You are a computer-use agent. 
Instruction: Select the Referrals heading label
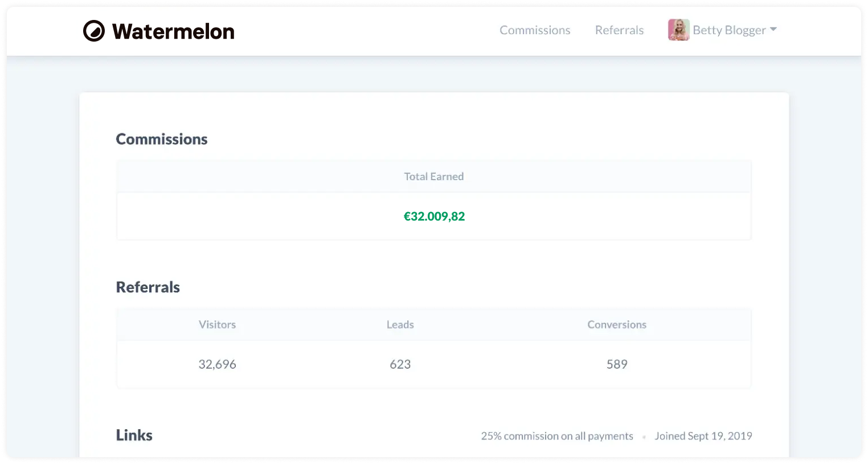[x=148, y=287]
